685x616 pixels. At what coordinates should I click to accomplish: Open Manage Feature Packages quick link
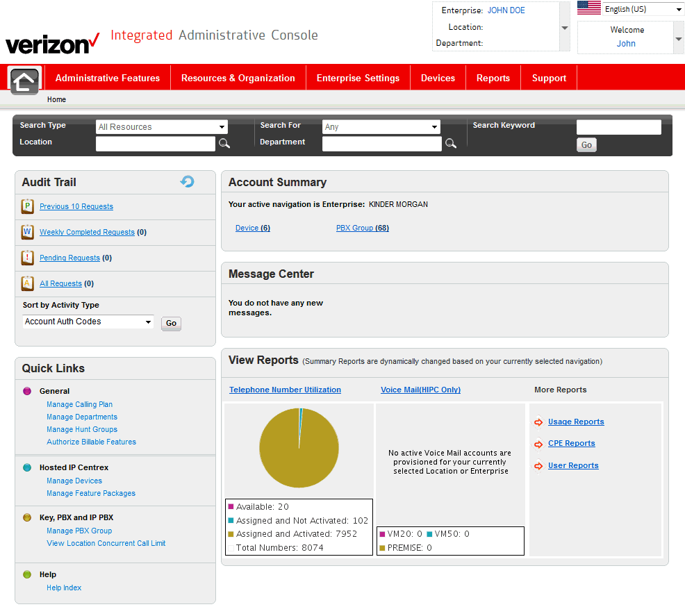coord(91,493)
